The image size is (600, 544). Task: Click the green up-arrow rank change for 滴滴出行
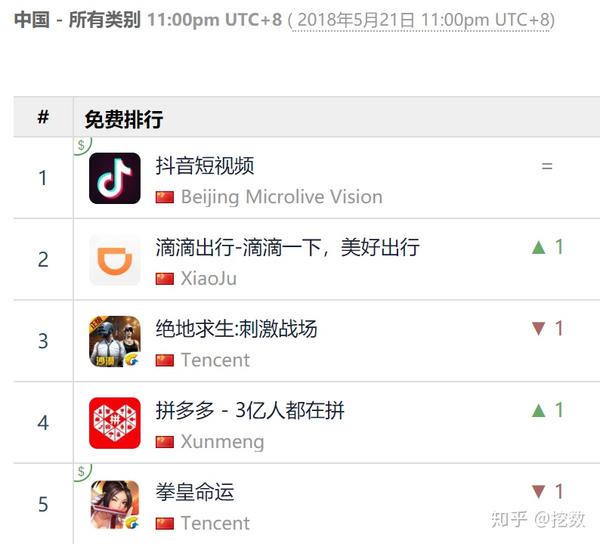click(x=548, y=247)
